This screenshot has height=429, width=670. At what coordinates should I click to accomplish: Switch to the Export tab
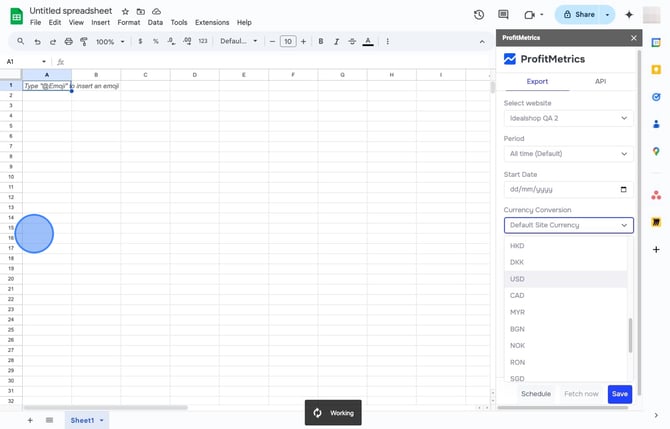point(537,81)
